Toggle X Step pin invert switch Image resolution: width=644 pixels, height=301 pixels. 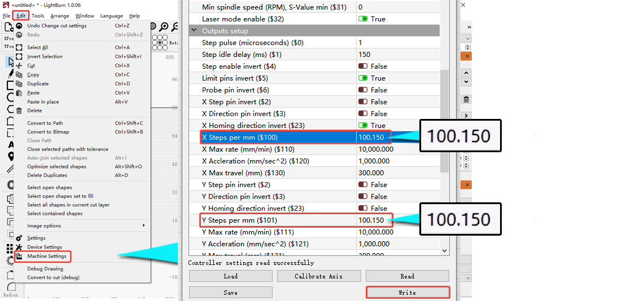click(363, 101)
